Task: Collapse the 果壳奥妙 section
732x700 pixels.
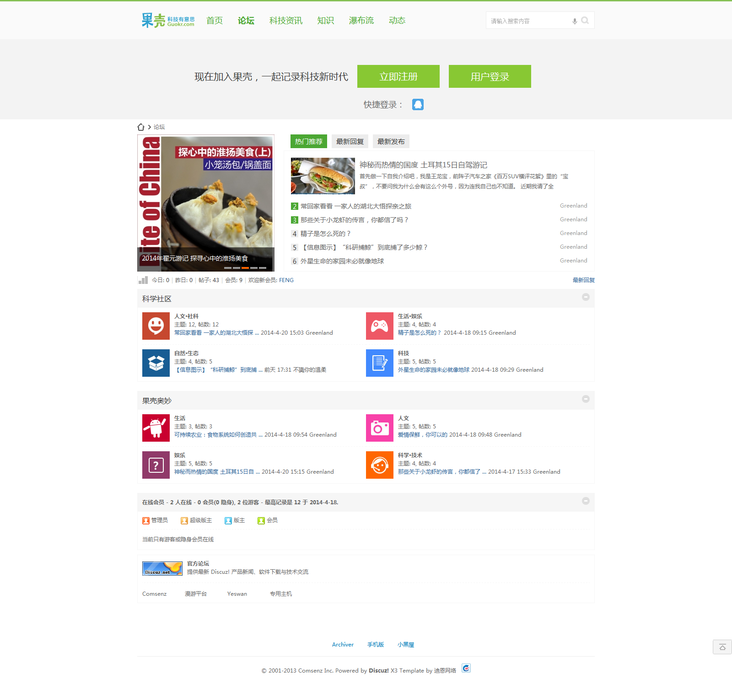Action: 586,399
